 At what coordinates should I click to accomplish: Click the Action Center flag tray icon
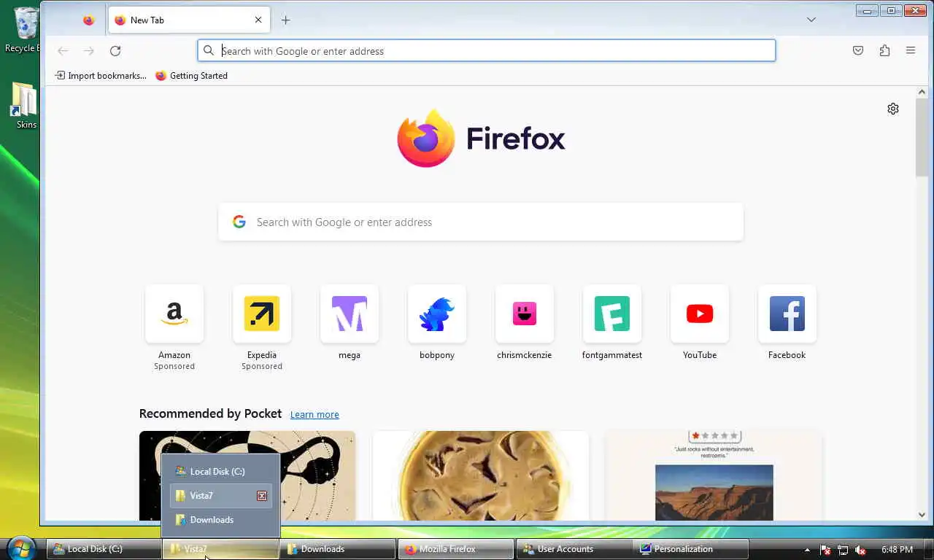pos(826,550)
